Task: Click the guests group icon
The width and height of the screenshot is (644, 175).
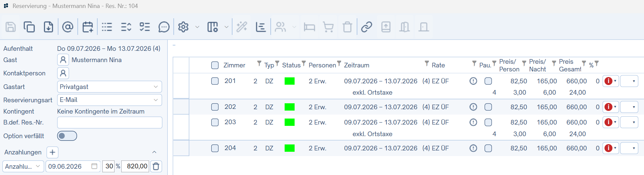Action: (281, 27)
